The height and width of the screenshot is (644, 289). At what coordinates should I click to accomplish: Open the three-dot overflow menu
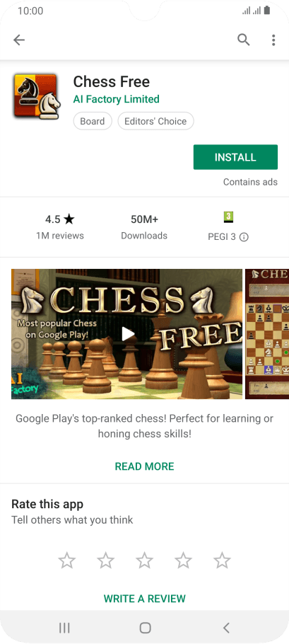point(273,40)
